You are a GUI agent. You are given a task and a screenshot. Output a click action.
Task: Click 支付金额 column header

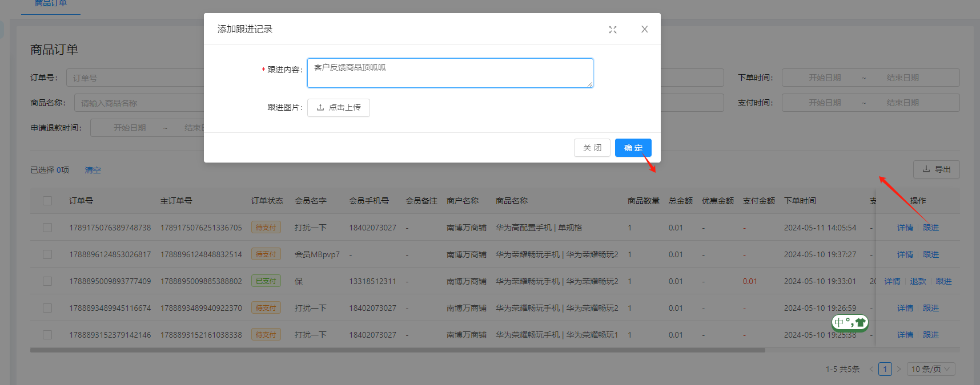click(x=759, y=201)
